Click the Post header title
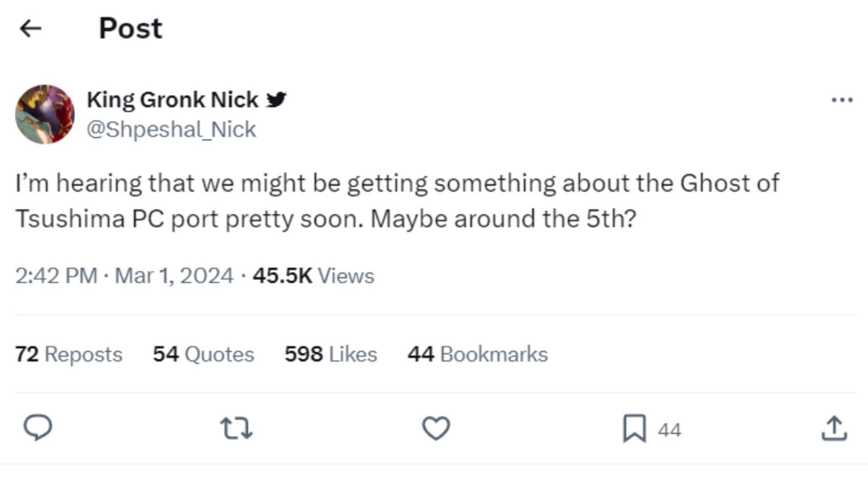This screenshot has width=868, height=488. pos(130,28)
